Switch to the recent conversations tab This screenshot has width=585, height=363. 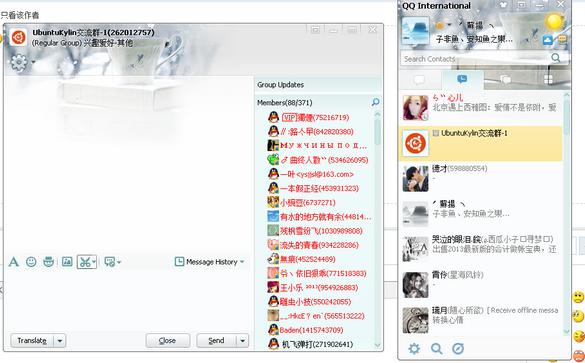462,79
